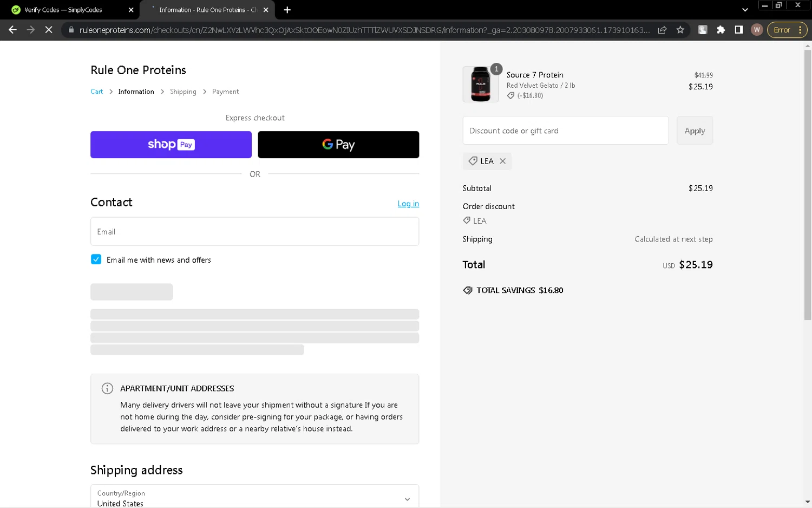Click the crossed-out $41.99 price
The height and width of the screenshot is (508, 812).
click(703, 75)
